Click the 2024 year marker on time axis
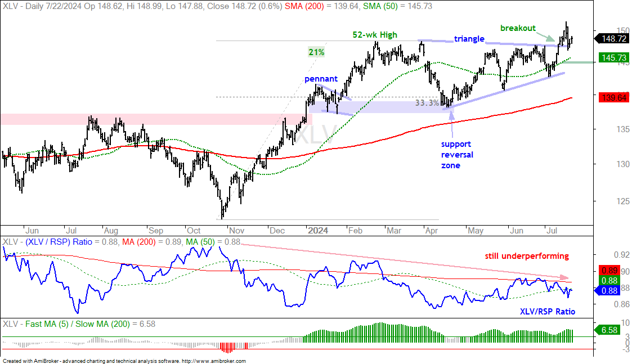This screenshot has height=364, width=632. [x=317, y=231]
